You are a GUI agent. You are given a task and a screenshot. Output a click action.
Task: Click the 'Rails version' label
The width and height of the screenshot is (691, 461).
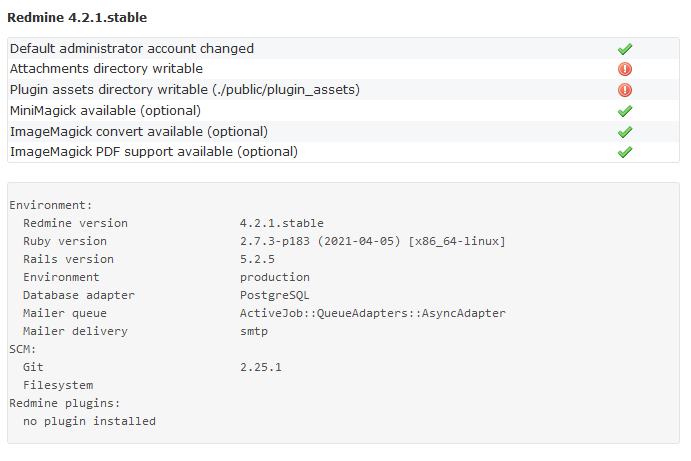coord(68,260)
